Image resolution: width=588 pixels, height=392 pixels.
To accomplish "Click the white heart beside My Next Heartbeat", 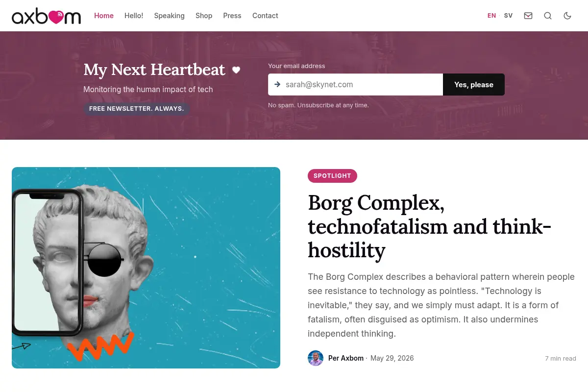I will point(236,70).
